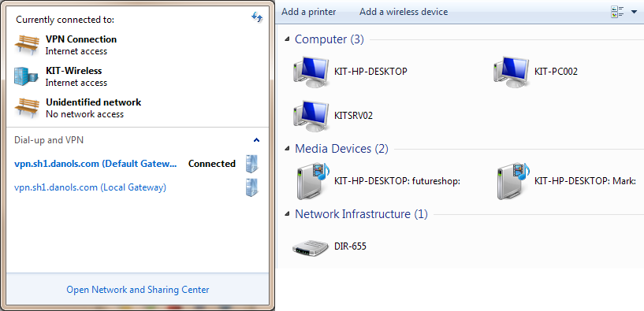The height and width of the screenshot is (311, 644).
Task: Click the KIT-Wireless office building icon
Action: (x=26, y=76)
